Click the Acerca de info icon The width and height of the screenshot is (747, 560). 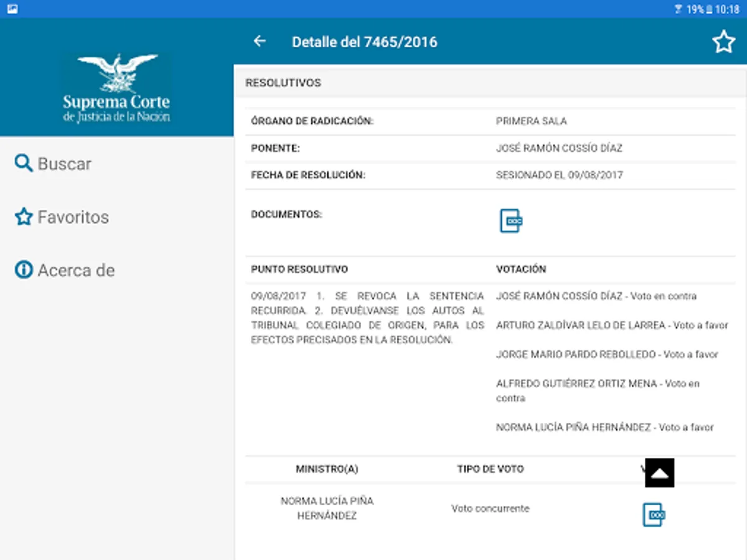24,270
